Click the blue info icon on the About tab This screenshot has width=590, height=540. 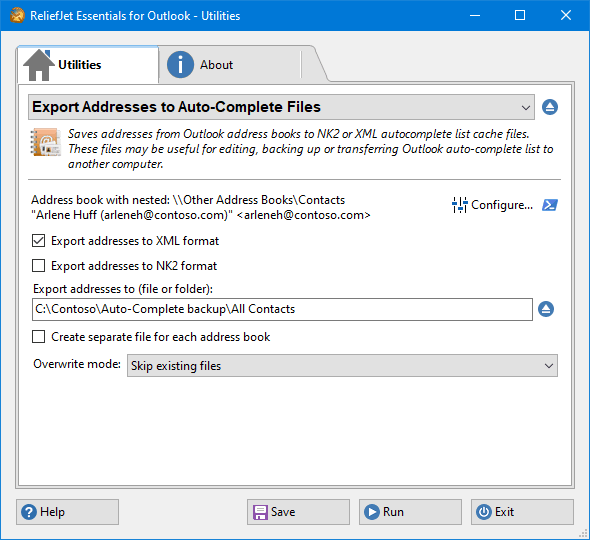pyautogui.click(x=180, y=65)
